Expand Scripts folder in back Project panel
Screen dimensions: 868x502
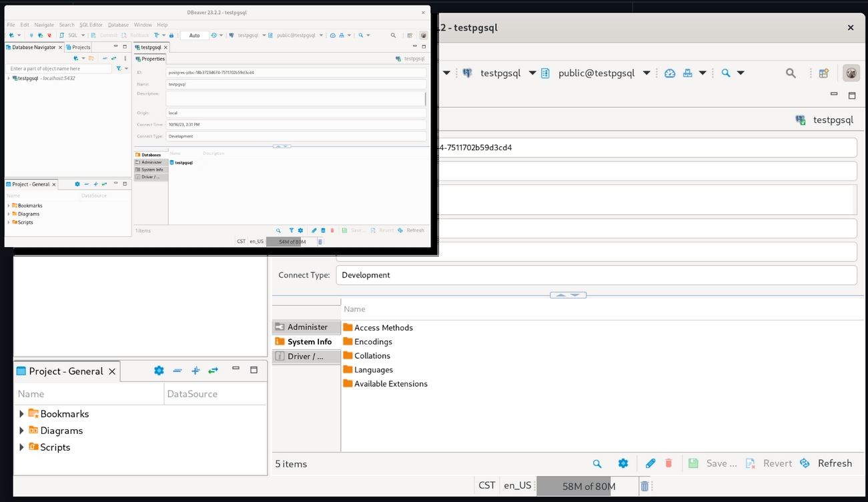[x=21, y=447]
